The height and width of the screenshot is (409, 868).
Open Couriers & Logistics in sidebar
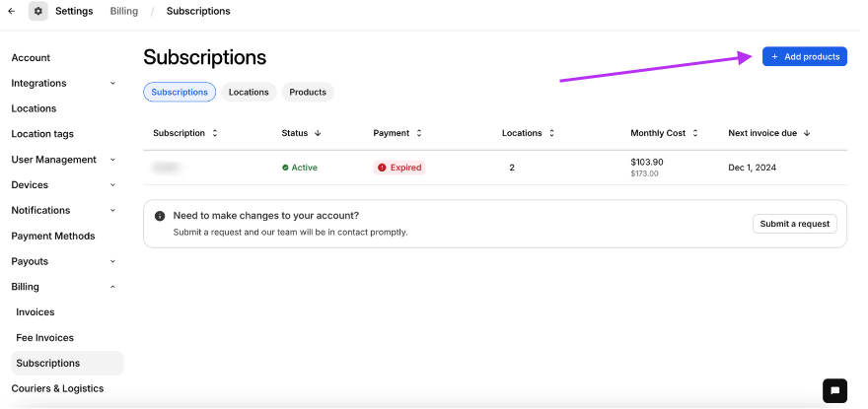[57, 389]
